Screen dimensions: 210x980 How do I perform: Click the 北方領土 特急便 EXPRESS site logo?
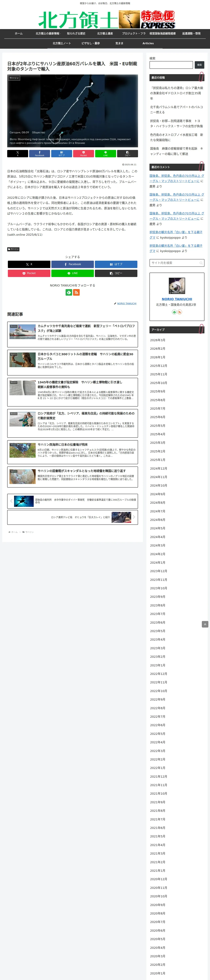pos(107,19)
